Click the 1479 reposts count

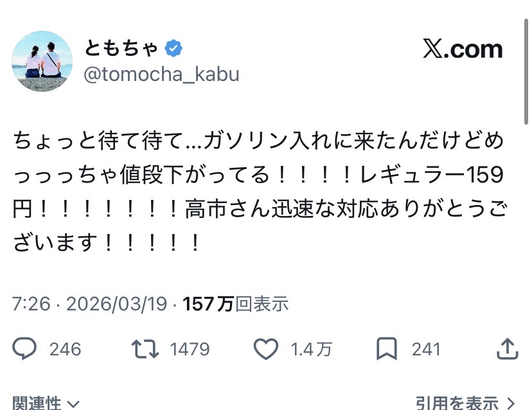point(190,349)
